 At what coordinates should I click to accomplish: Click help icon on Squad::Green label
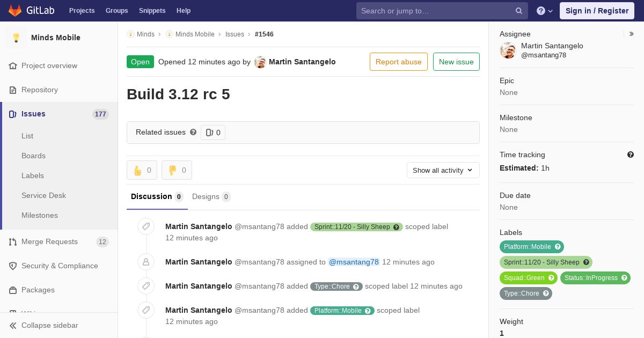551,278
